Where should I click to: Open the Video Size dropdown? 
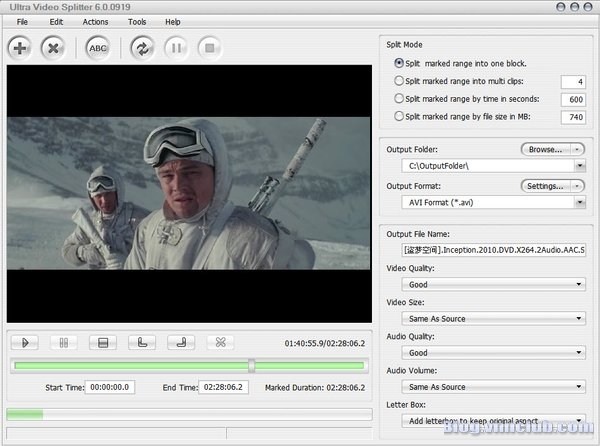pos(494,318)
